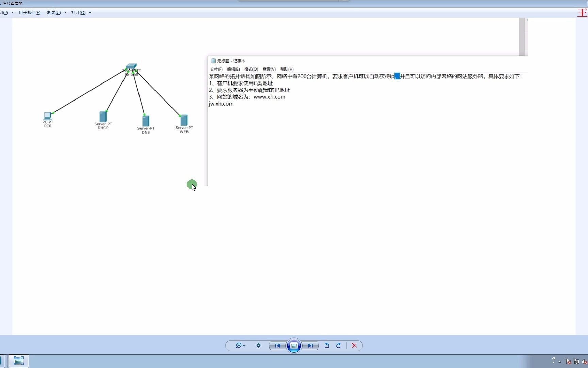Viewport: 588px width, 368px height.
Task: Click 文件(F) in the pictured Notepad
Action: [216, 69]
